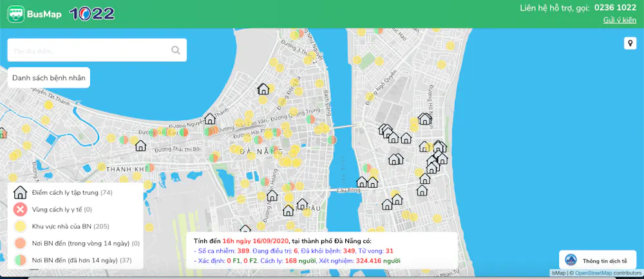Click the location pin button on the map
644x279 pixels.
click(x=630, y=44)
